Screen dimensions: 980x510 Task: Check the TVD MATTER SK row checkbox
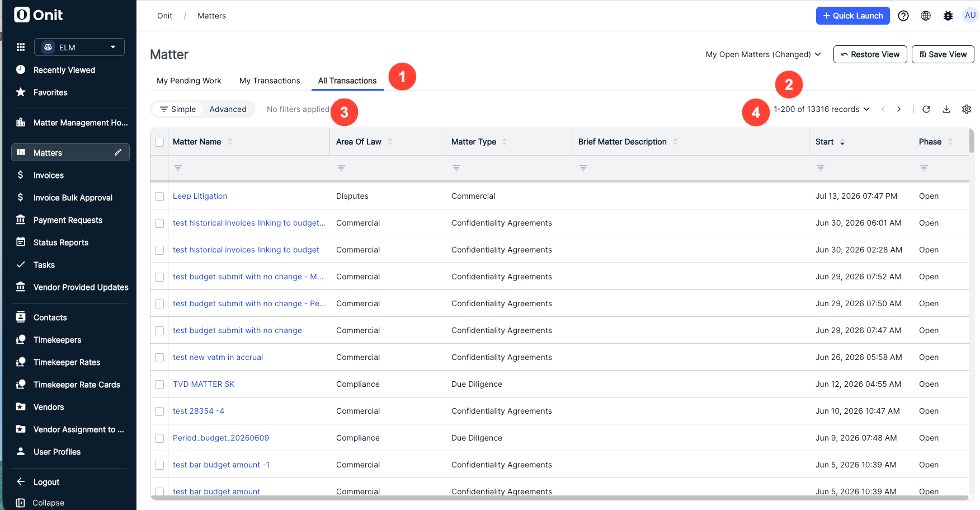(x=159, y=385)
